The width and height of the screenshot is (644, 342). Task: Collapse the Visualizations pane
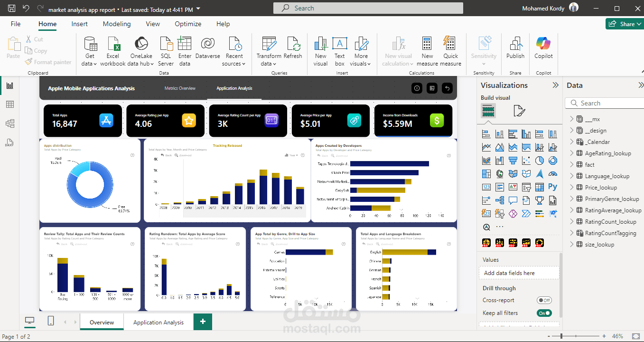point(555,85)
